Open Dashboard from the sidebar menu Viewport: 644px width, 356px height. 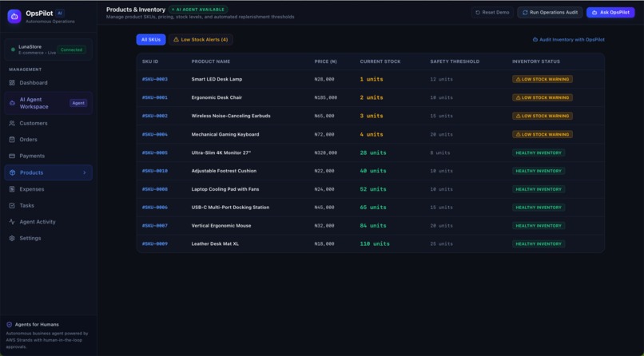tap(49, 83)
